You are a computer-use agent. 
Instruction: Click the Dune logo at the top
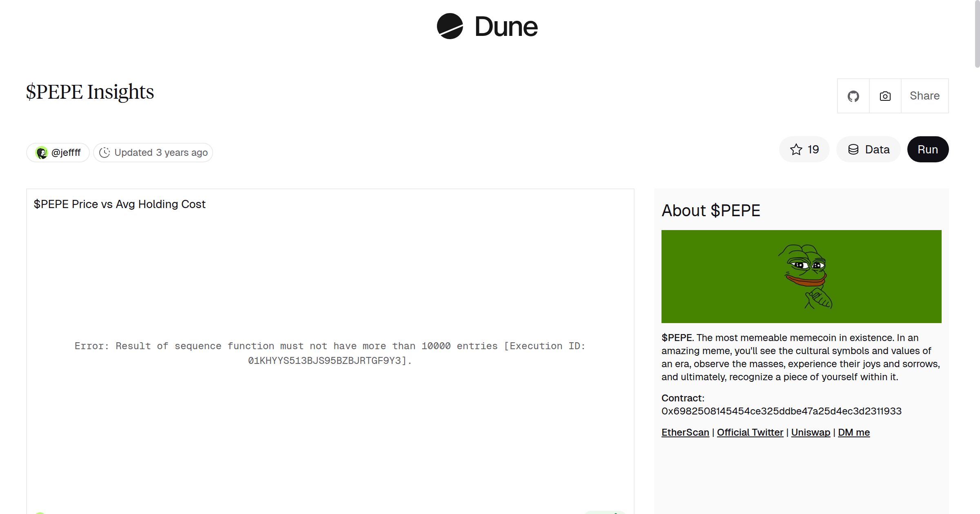(487, 26)
